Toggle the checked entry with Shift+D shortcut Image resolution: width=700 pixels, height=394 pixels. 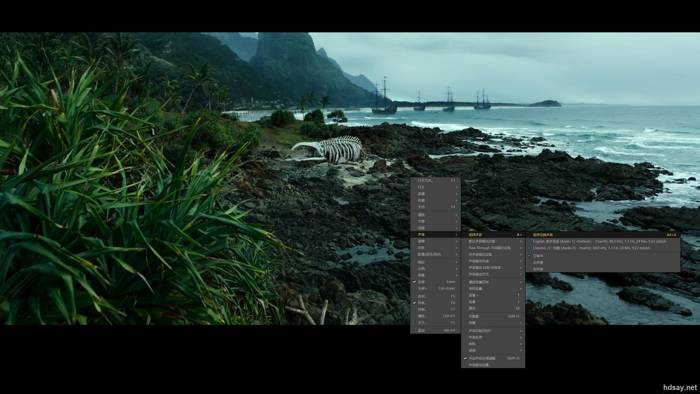493,358
